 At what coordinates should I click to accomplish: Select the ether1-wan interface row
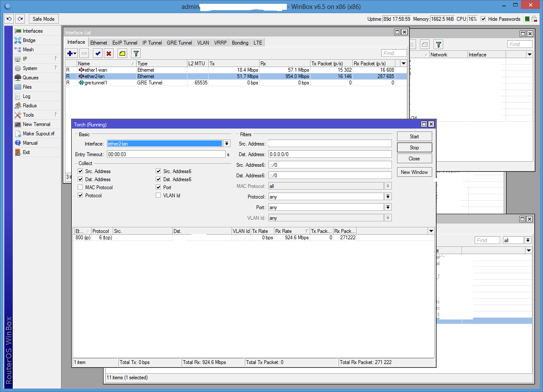pos(236,70)
